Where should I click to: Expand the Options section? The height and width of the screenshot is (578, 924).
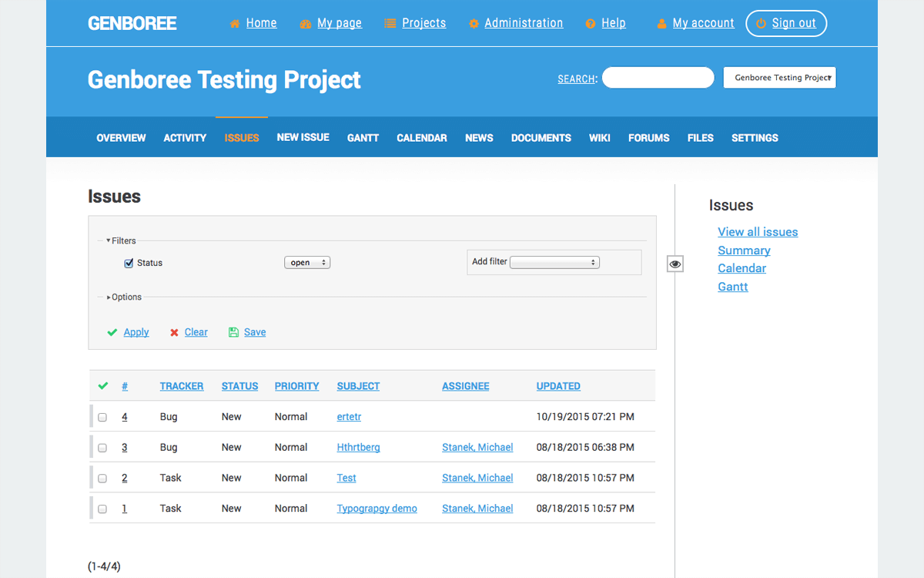(124, 297)
